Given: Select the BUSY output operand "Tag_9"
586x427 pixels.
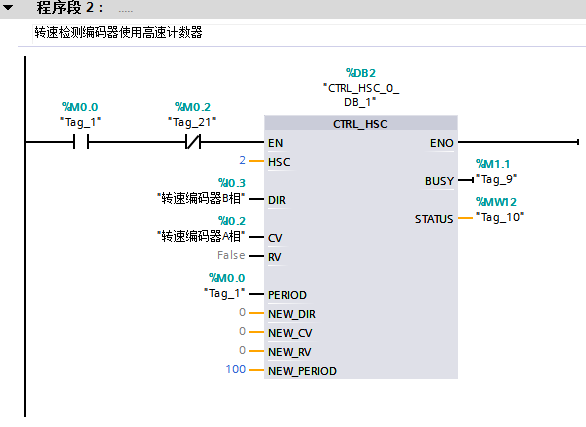Looking at the screenshot, I should [x=497, y=179].
